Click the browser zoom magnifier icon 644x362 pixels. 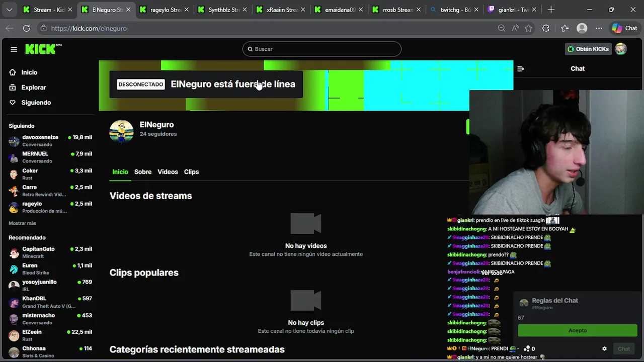click(502, 28)
